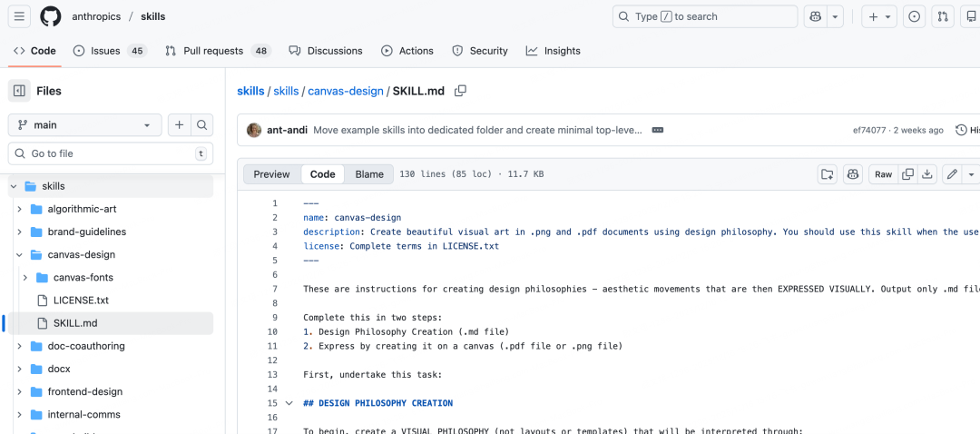Collapse the skills folder in tree
This screenshot has height=434, width=980.
(x=14, y=186)
